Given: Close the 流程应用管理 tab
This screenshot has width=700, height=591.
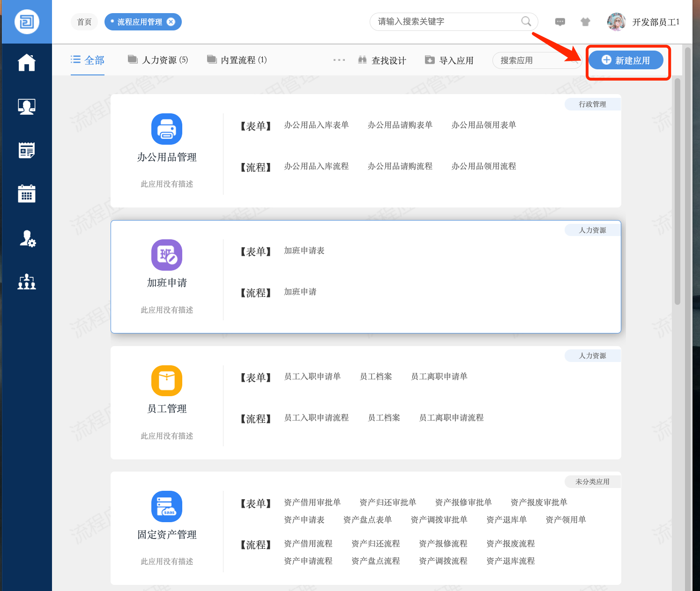Looking at the screenshot, I should pos(171,22).
